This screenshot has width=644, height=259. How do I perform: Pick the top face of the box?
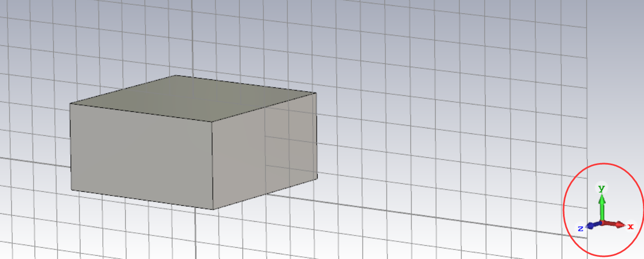[193, 99]
